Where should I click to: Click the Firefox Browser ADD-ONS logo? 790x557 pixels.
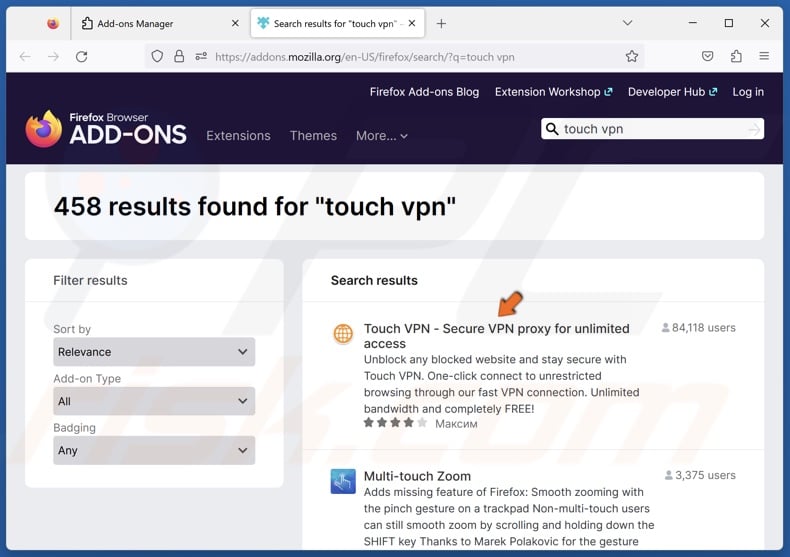[x=106, y=129]
